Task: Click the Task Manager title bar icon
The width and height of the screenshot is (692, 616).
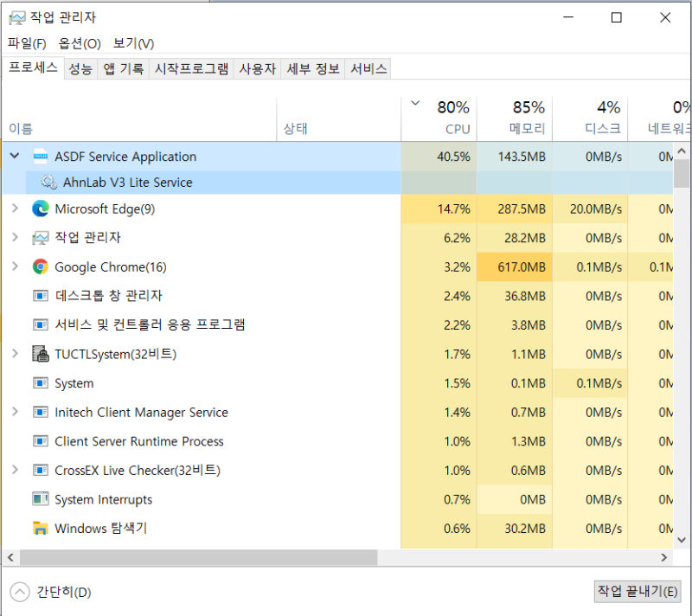Action: click(x=17, y=17)
